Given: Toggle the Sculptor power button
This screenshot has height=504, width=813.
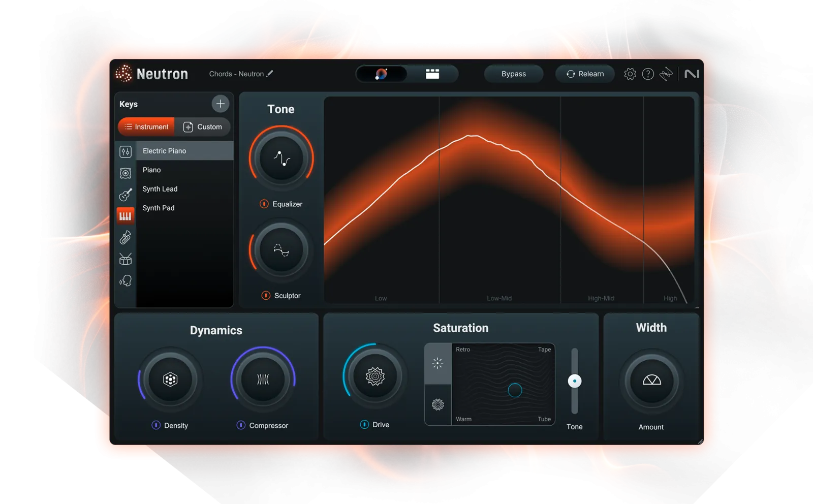Looking at the screenshot, I should [x=266, y=295].
